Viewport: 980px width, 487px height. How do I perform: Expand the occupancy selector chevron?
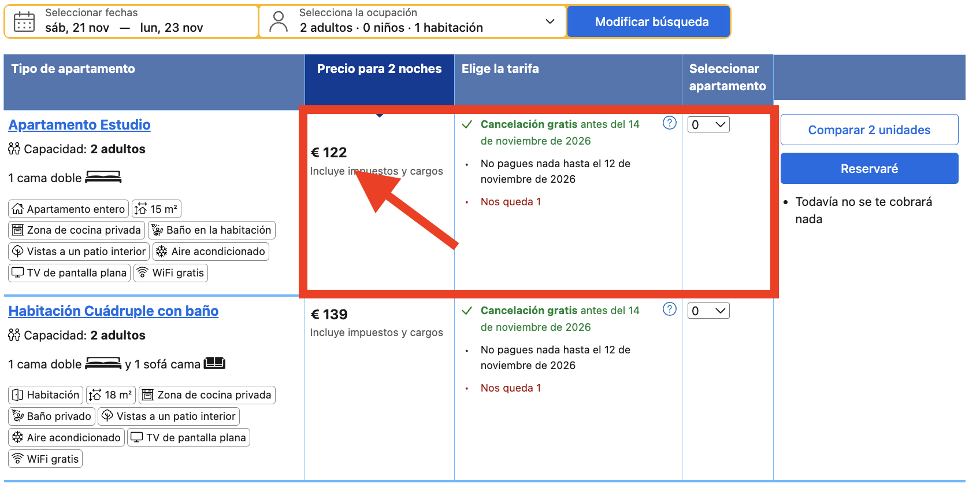550,21
